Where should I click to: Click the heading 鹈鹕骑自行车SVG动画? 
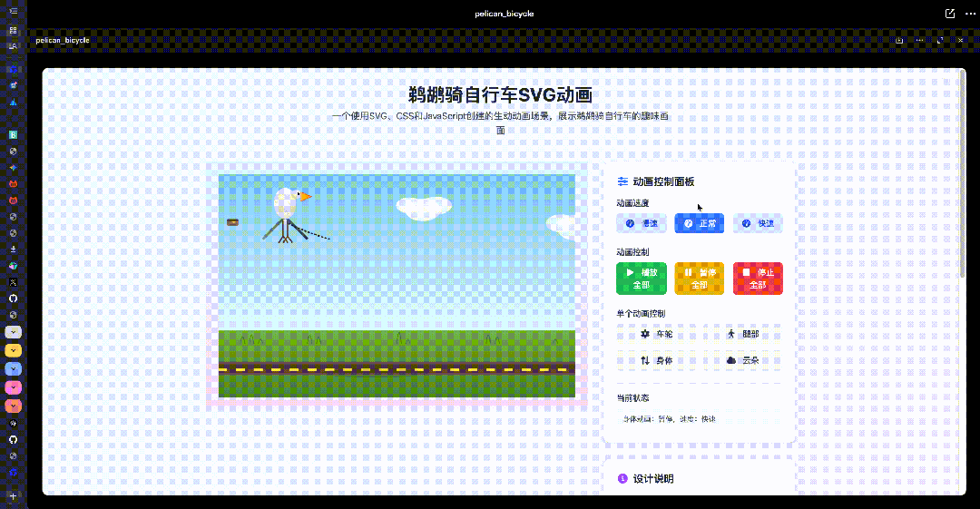500,94
